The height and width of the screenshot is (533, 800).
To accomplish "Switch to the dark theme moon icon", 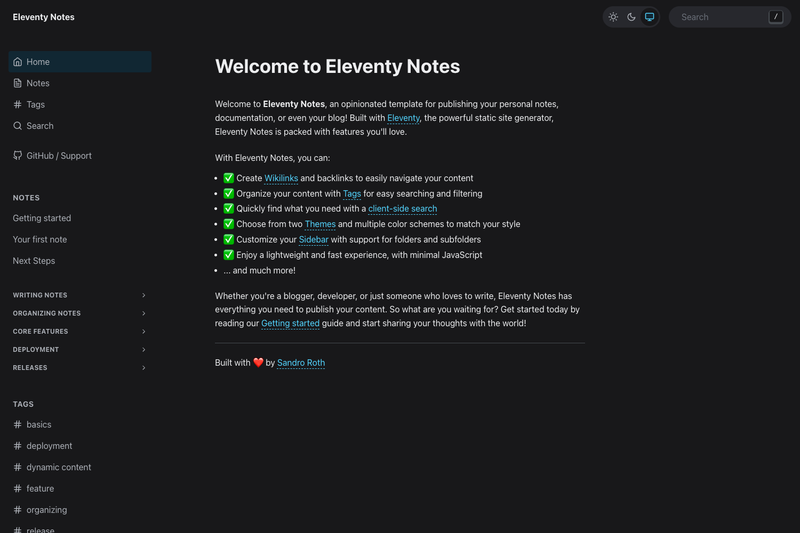I will [x=631, y=17].
